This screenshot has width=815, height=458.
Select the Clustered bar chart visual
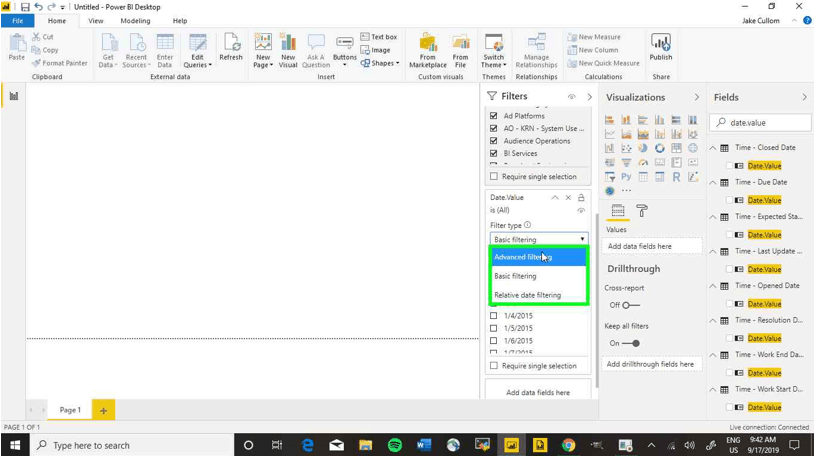pyautogui.click(x=643, y=120)
